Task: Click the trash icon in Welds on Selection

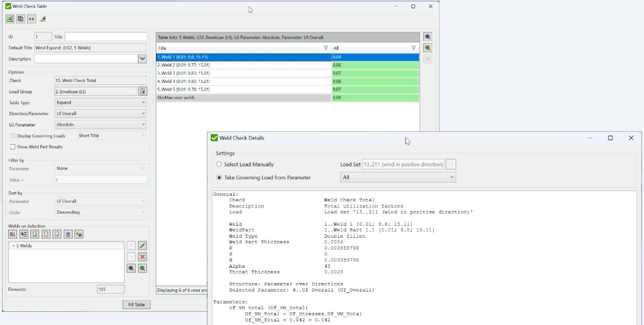Action: (68, 234)
